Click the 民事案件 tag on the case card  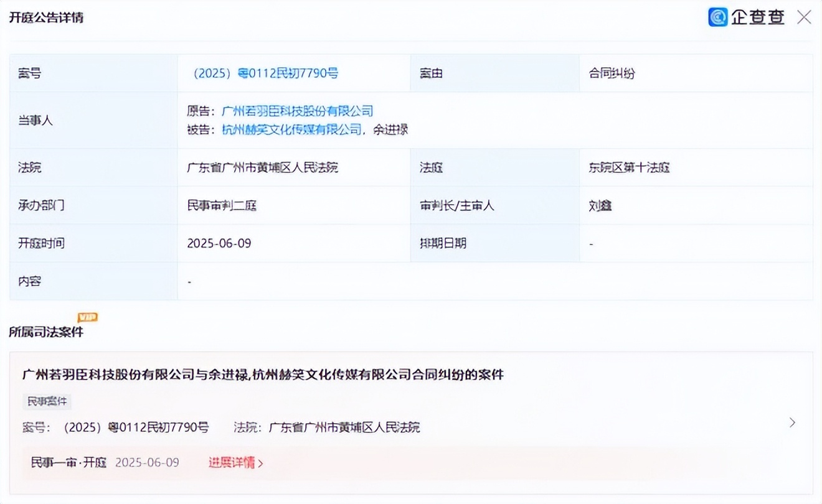(47, 401)
